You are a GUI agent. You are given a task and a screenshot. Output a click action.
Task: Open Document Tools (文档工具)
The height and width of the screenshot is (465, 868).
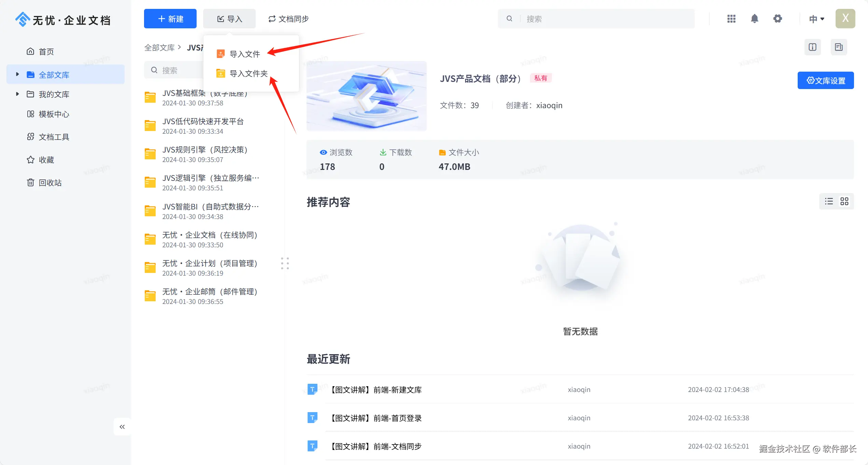54,137
